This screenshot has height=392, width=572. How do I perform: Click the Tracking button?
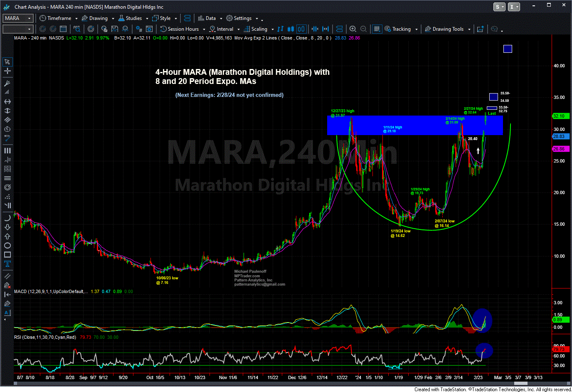(398, 29)
